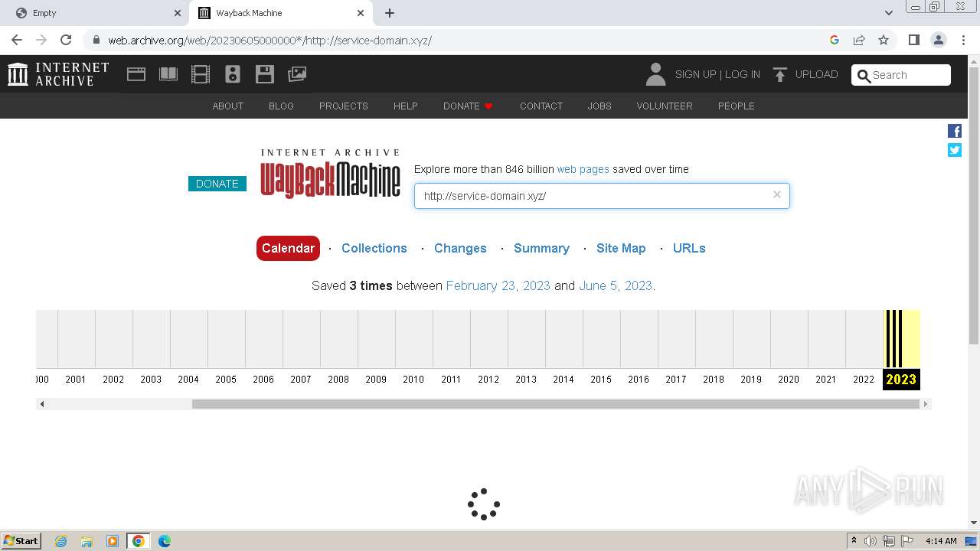Select year 2015 on the timeline
The height and width of the screenshot is (551, 980).
[601, 379]
